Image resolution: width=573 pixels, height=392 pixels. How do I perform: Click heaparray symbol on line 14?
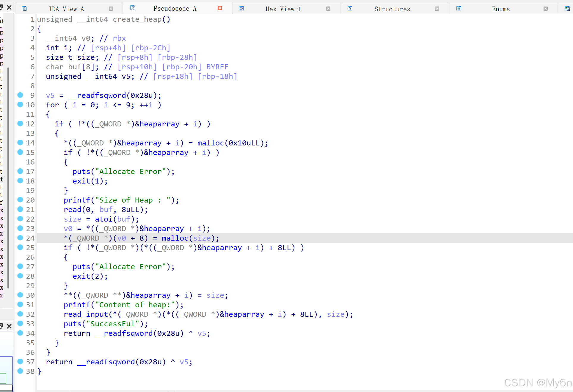tap(142, 143)
